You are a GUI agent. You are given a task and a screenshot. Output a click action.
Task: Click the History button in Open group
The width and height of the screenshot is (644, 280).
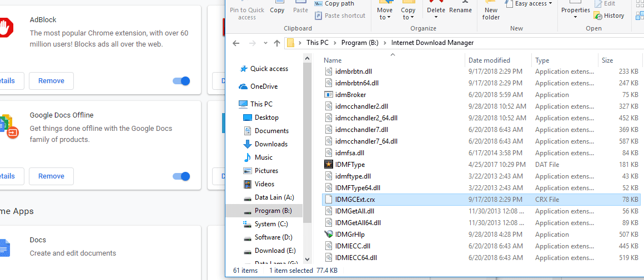610,16
